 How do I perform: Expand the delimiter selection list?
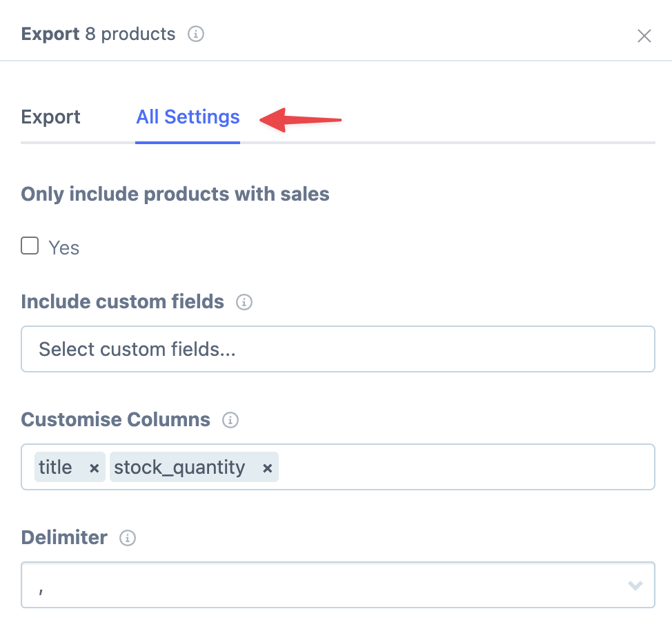click(635, 585)
